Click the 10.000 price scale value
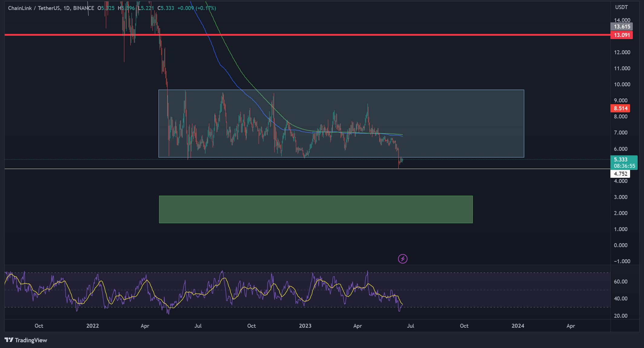The width and height of the screenshot is (644, 348). point(622,85)
